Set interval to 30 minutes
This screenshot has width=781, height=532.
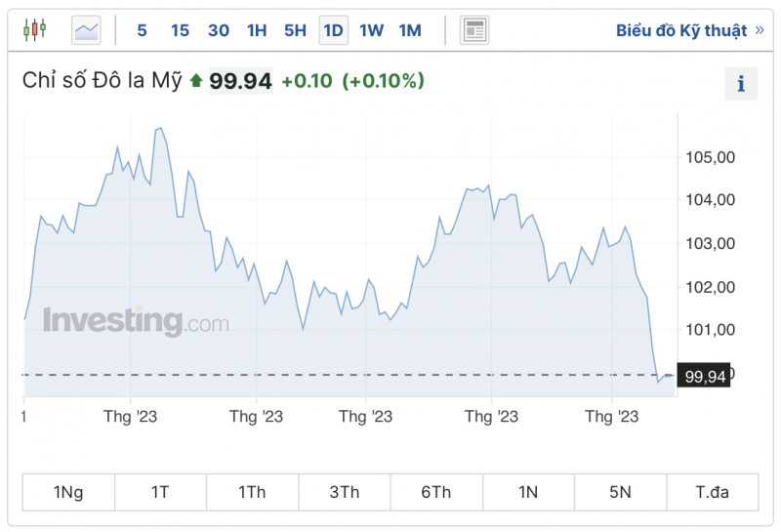(x=219, y=30)
